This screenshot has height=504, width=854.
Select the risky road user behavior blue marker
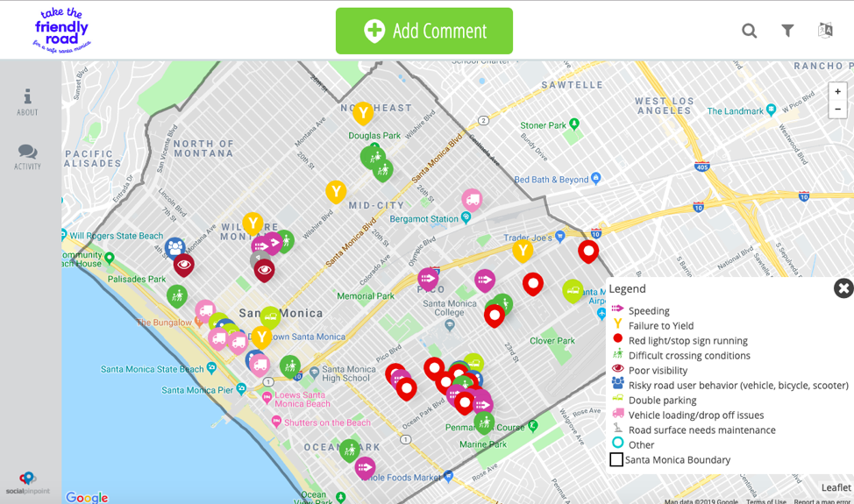point(175,247)
